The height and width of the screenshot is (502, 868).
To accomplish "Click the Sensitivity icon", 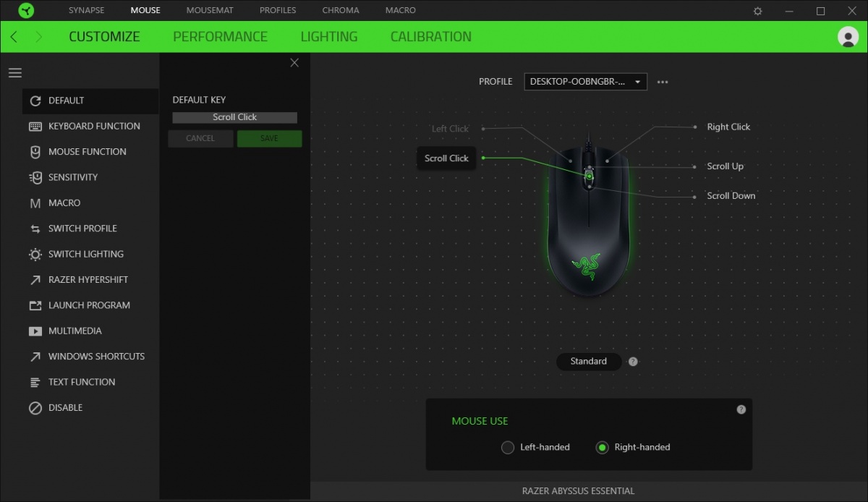I will click(35, 177).
